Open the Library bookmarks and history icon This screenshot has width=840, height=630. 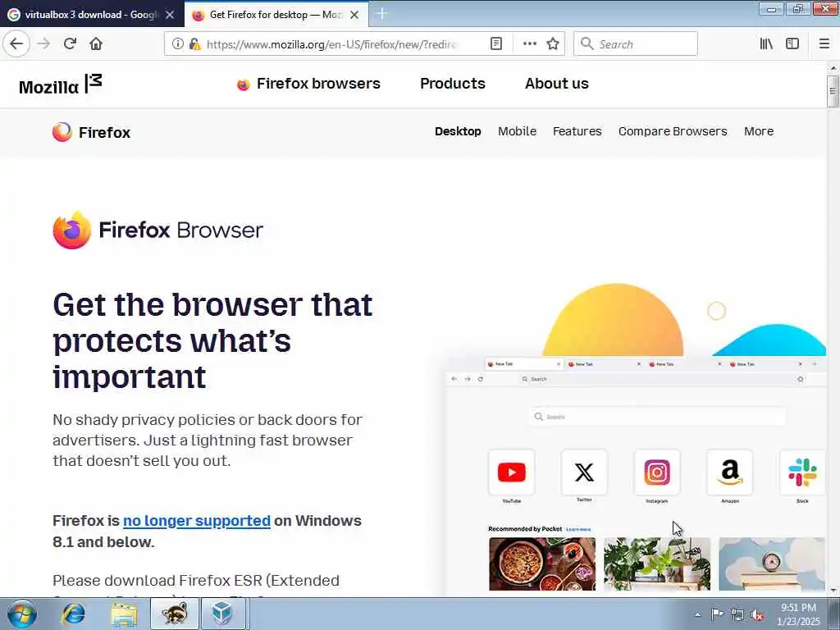pos(766,44)
